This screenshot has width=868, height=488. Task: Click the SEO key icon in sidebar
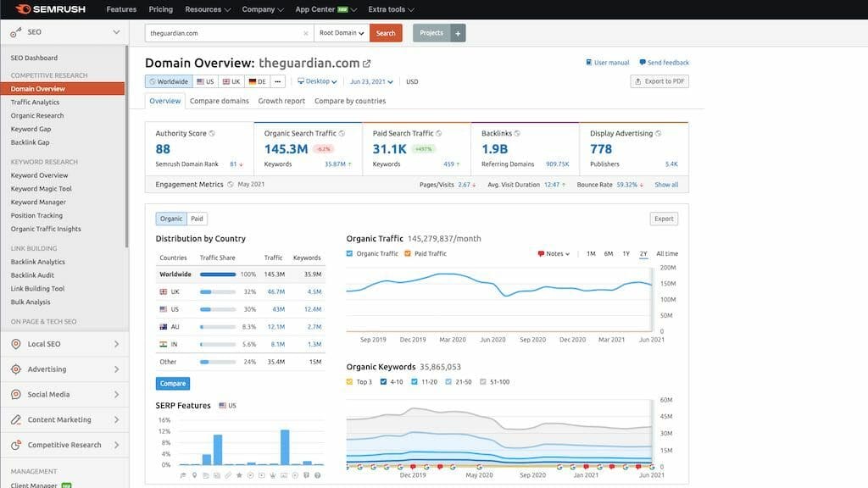[15, 33]
